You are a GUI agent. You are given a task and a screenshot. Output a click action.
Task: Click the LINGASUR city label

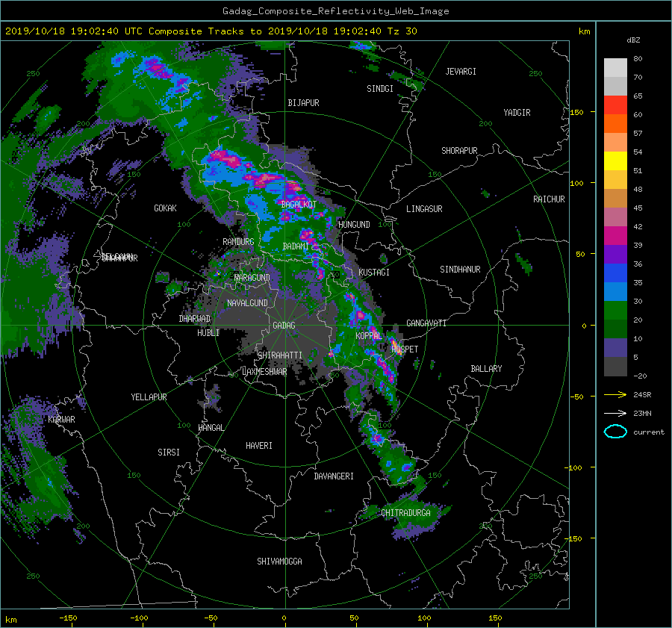[x=424, y=209]
